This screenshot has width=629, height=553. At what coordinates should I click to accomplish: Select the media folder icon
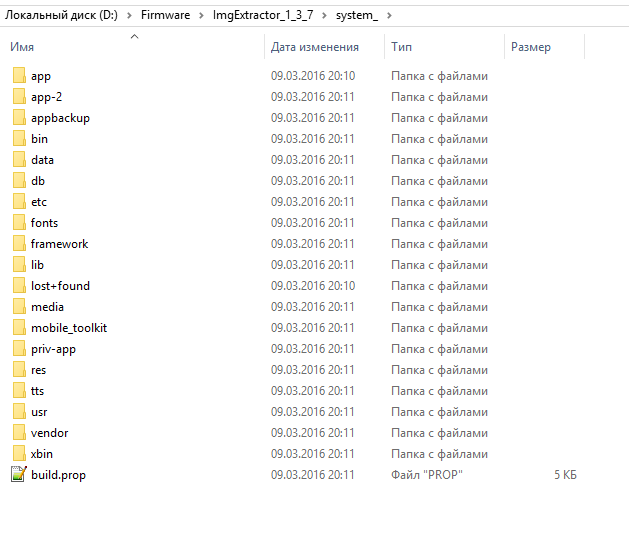pyautogui.click(x=19, y=306)
